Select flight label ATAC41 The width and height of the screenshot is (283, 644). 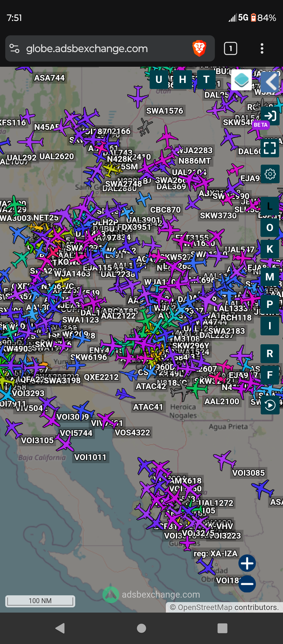148,407
